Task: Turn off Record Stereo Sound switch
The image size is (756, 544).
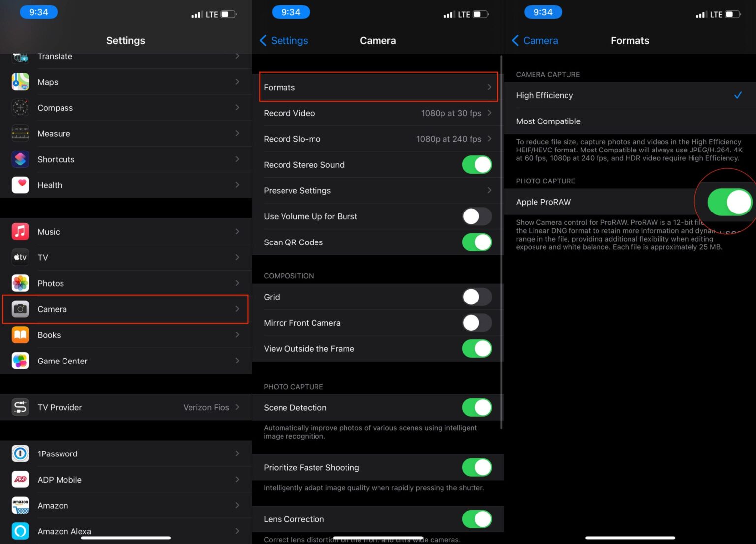Action: [476, 165]
